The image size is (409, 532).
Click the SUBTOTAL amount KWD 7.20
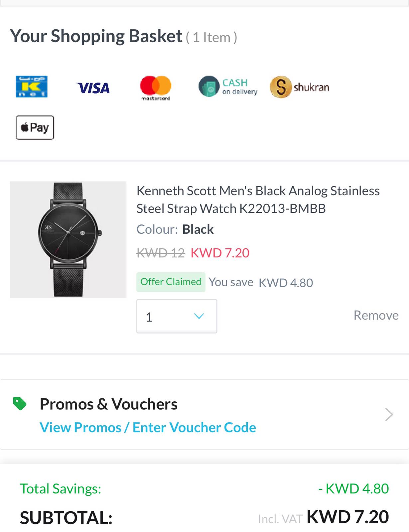click(347, 517)
